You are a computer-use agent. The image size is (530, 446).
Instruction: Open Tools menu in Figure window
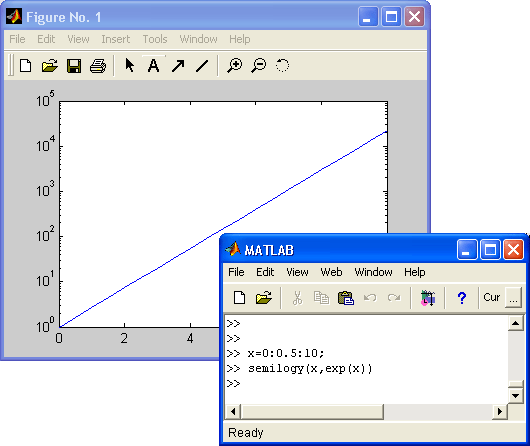(155, 39)
